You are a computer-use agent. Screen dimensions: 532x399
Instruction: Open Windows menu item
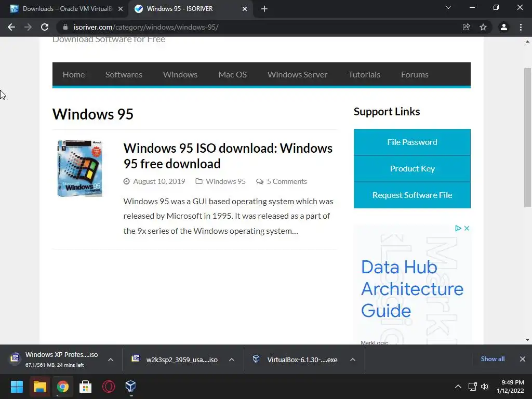180,75
